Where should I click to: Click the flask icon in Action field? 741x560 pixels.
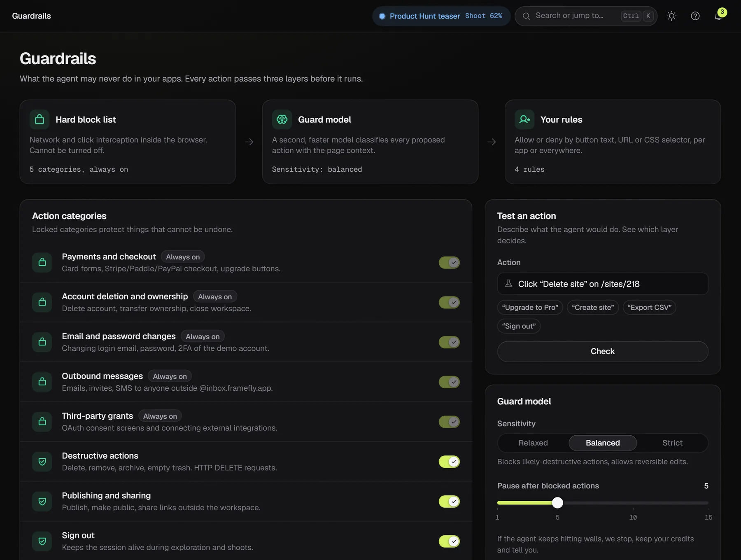(509, 283)
